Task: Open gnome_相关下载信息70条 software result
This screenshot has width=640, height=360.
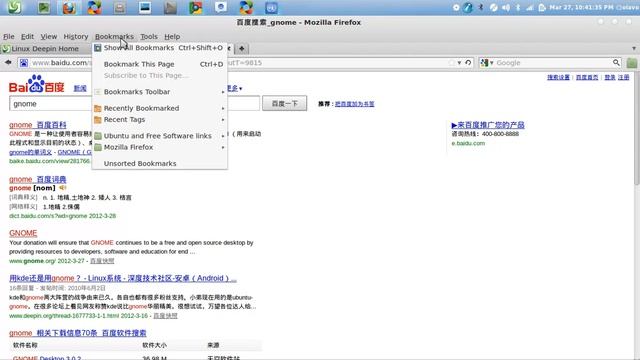Action: point(78,333)
